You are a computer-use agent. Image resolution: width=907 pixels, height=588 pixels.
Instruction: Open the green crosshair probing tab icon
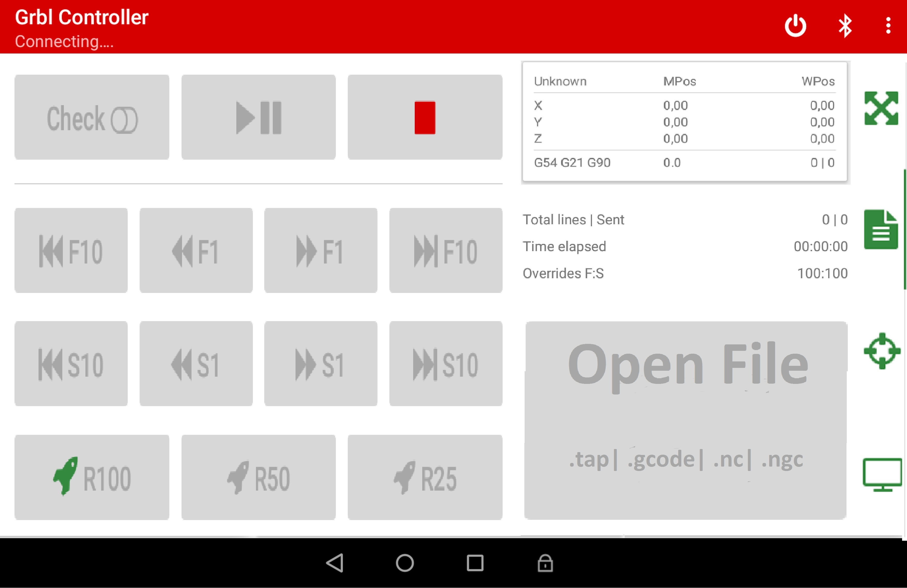coord(882,351)
